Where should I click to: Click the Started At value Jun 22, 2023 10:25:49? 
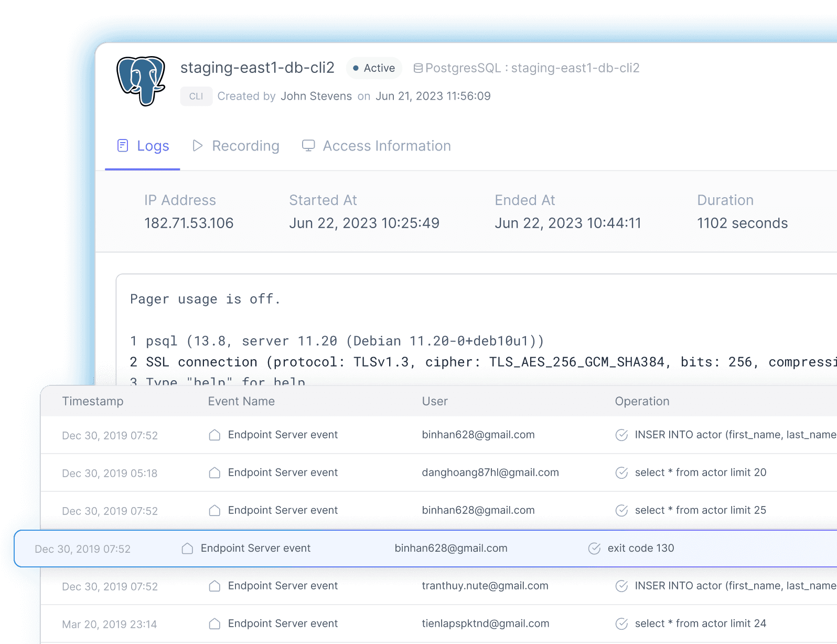click(x=364, y=223)
